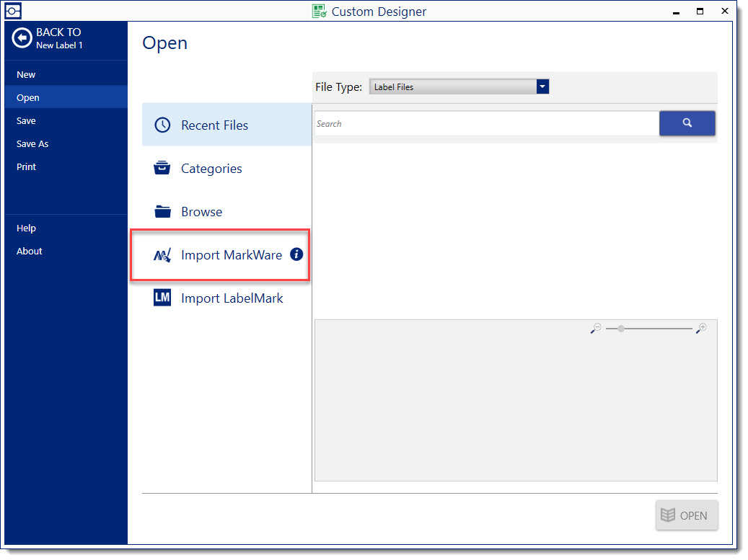
Task: Click the Import MarkWare info icon
Action: pos(296,254)
